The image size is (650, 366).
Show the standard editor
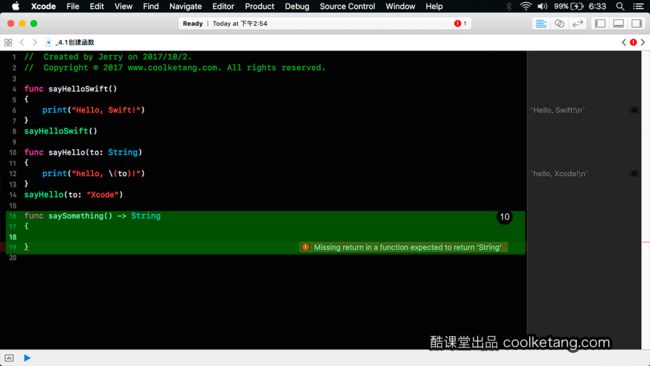[x=541, y=24]
